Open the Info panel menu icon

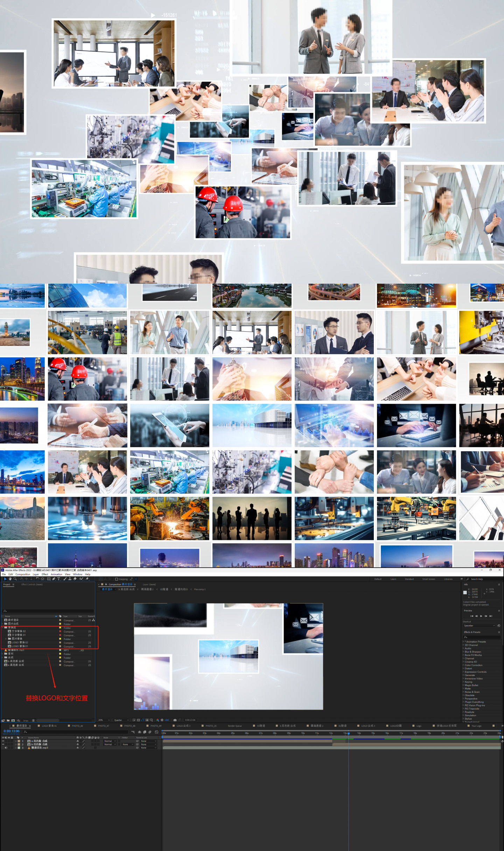tap(499, 584)
